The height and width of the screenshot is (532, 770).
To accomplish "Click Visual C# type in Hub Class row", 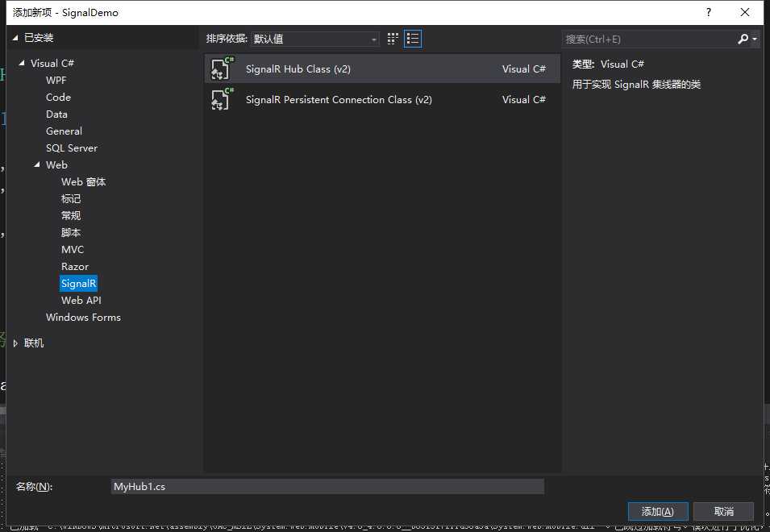I will (x=523, y=69).
